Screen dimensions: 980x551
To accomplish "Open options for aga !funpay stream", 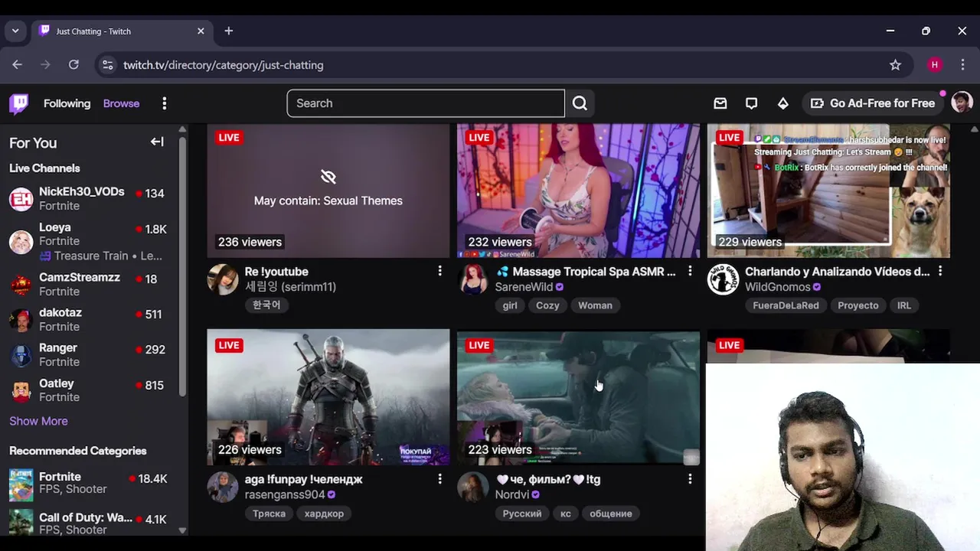I will click(x=439, y=479).
